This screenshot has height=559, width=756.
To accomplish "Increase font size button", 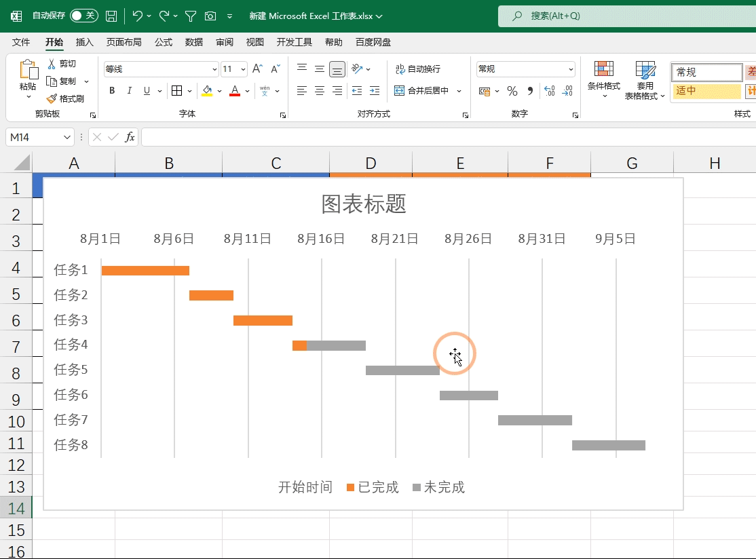I will point(257,69).
